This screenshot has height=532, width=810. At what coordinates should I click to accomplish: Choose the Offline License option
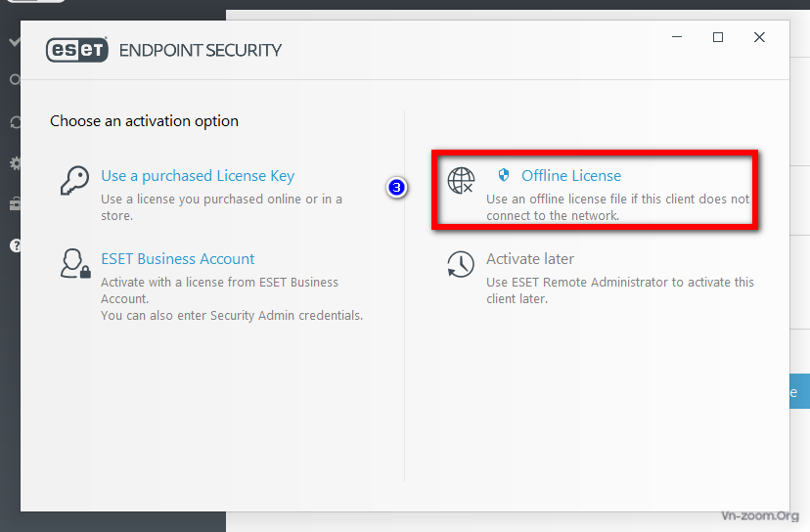tap(571, 176)
